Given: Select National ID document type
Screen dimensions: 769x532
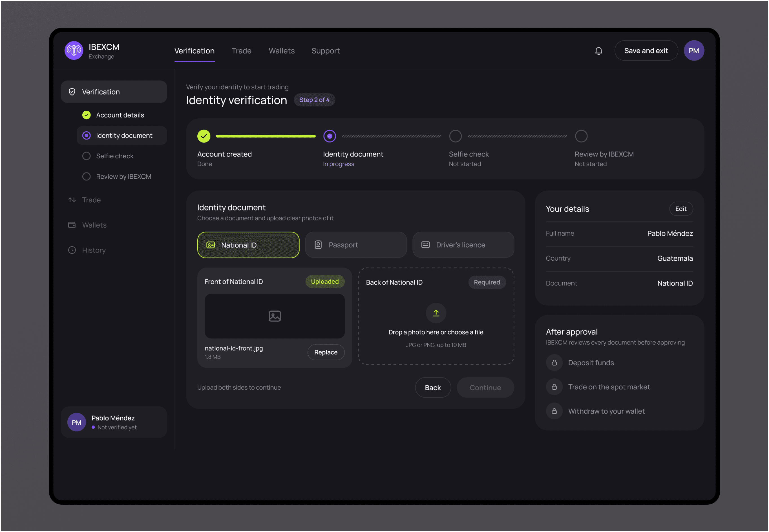Looking at the screenshot, I should (248, 245).
